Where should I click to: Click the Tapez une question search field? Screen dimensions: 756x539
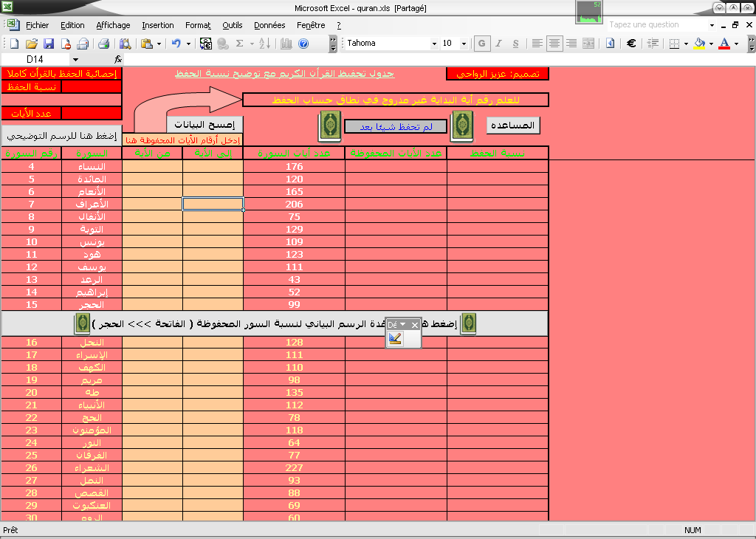click(657, 24)
